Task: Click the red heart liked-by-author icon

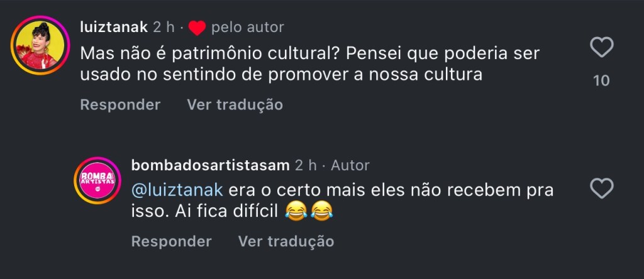Action: click(197, 28)
